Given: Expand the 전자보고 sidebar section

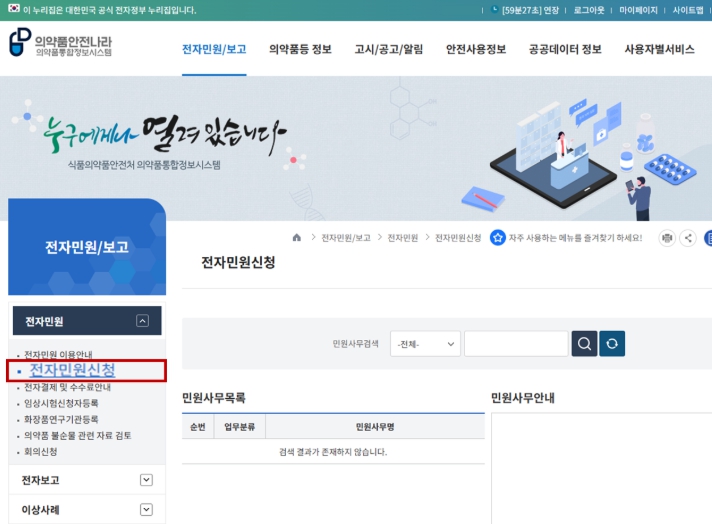Looking at the screenshot, I should 146,480.
